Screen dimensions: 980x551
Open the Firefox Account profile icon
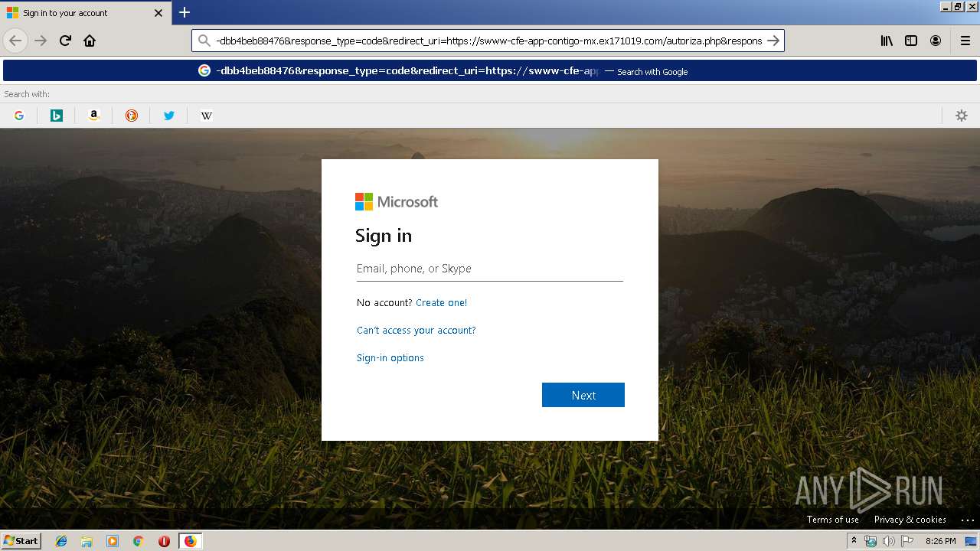tap(936, 41)
